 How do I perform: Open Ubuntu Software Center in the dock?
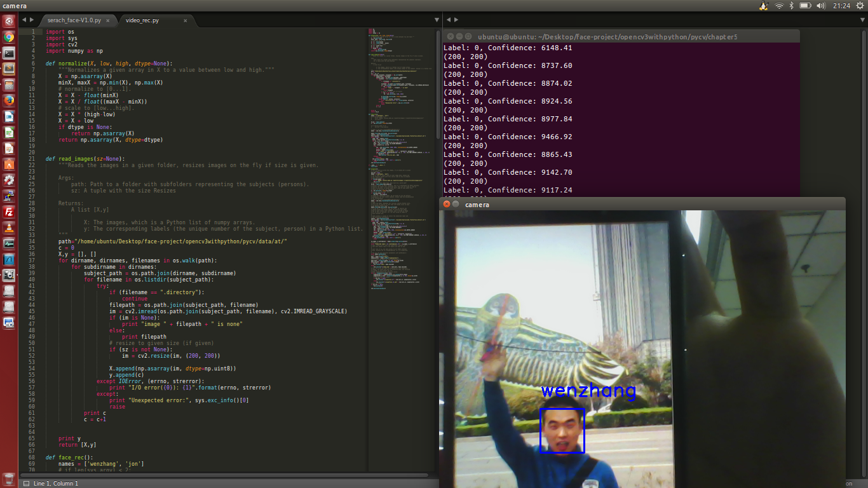click(9, 164)
